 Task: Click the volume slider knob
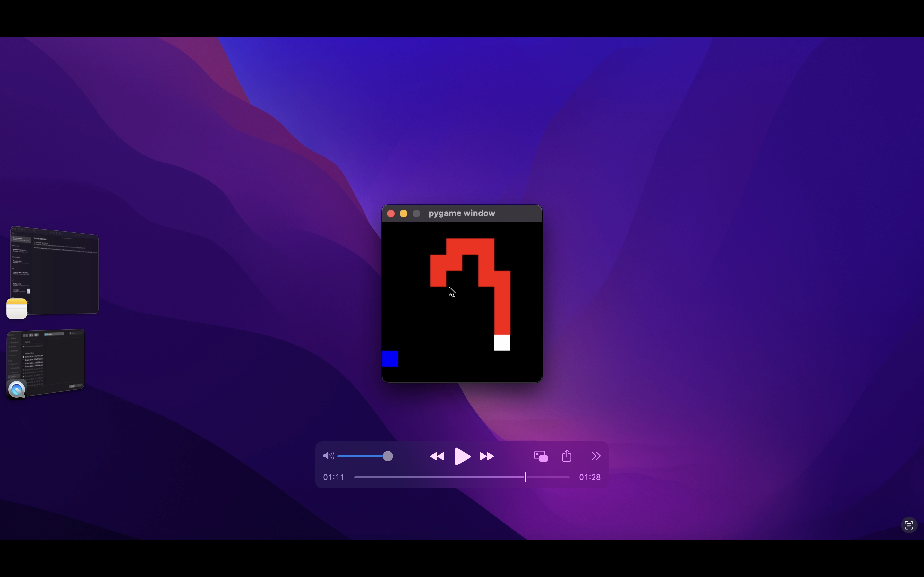coord(388,456)
